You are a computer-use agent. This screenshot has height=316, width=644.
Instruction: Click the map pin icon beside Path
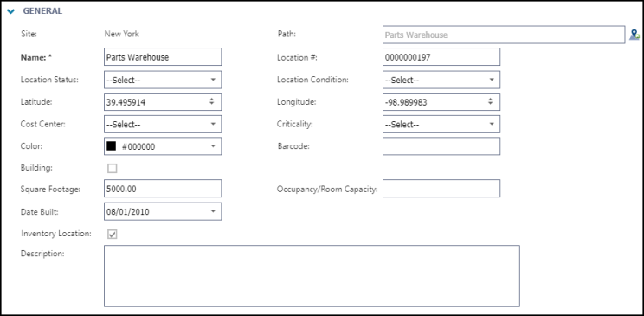(634, 35)
